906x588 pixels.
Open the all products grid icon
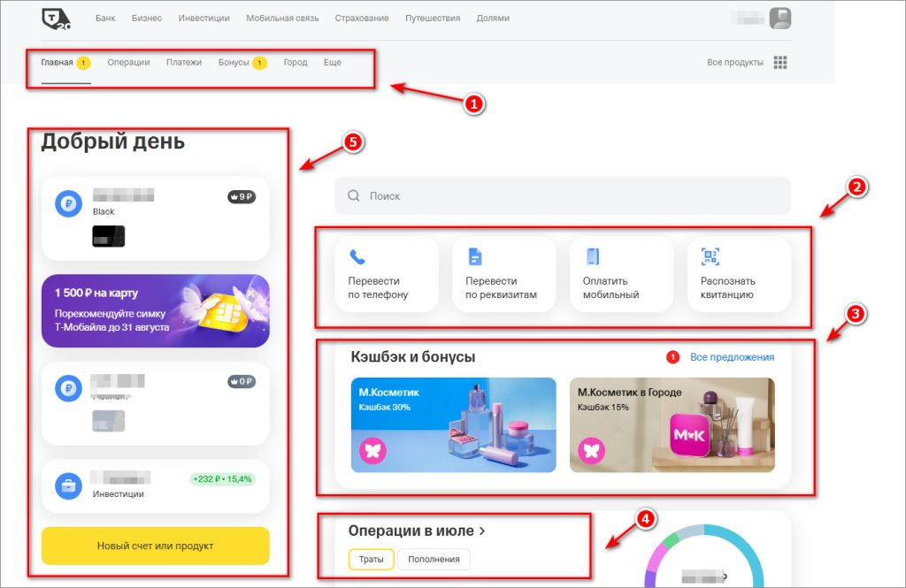[x=780, y=63]
